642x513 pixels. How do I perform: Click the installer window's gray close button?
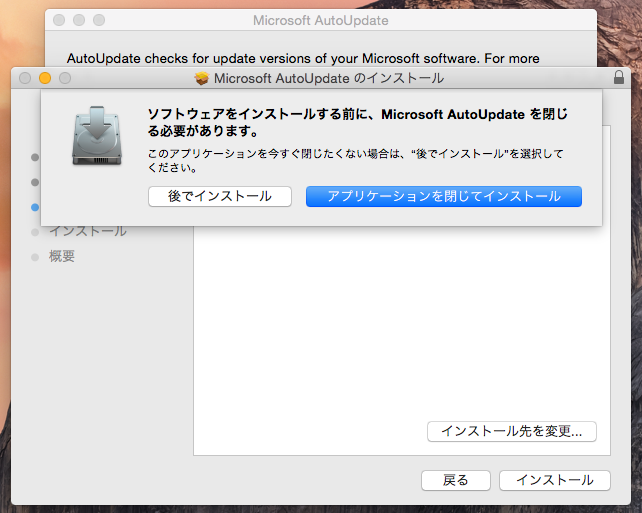coord(25,78)
